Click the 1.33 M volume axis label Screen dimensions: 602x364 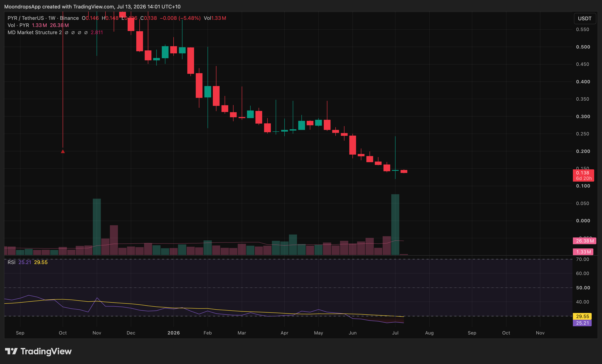coord(583,252)
